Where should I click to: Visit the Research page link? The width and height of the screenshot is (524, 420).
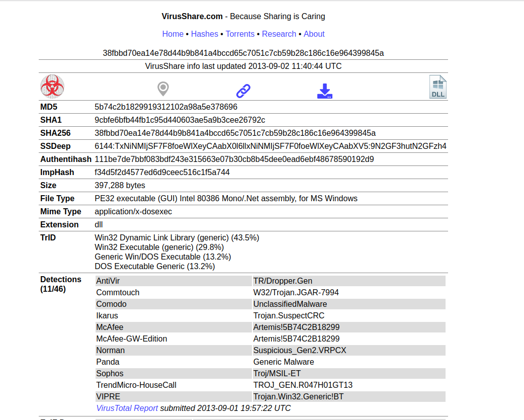(279, 34)
